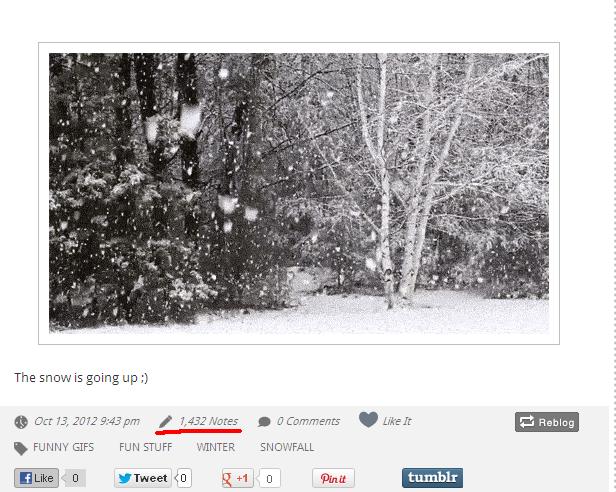Open the 1,432 Notes link
This screenshot has width=616, height=492.
[x=209, y=421]
